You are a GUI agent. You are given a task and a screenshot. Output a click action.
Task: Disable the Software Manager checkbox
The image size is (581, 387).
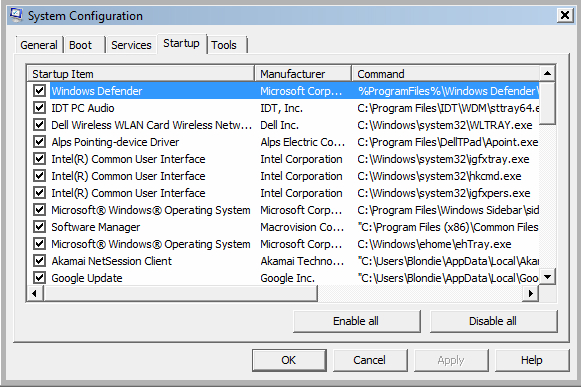(39, 226)
